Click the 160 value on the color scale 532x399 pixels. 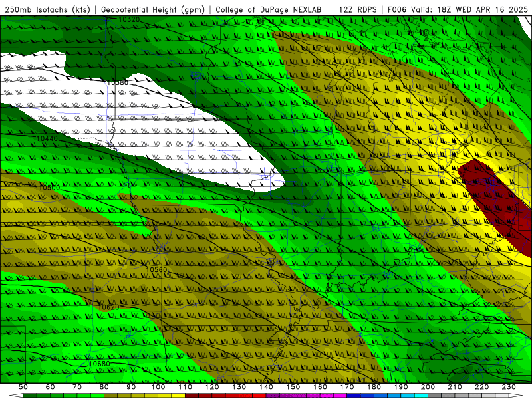tap(320, 387)
